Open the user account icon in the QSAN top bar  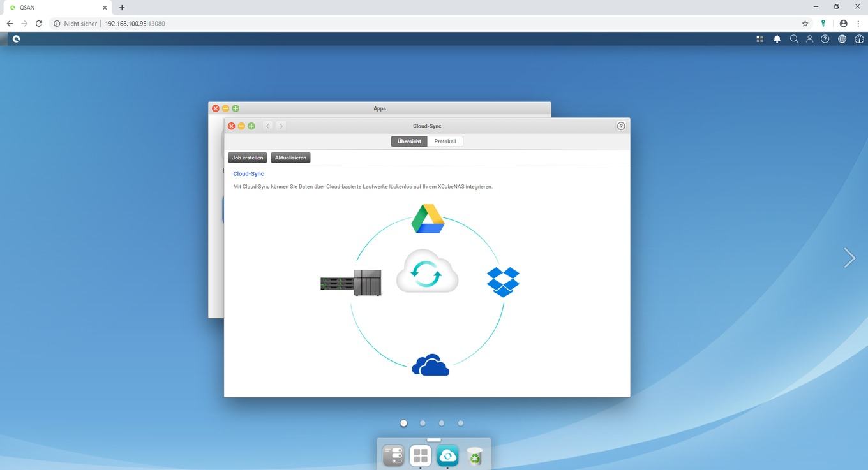[x=809, y=39]
